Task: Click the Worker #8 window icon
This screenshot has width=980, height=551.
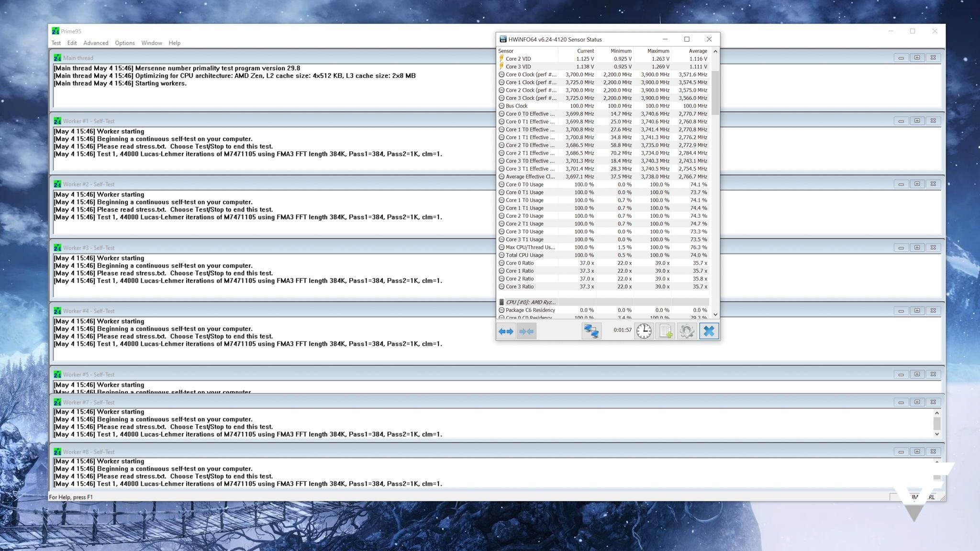Action: pos(57,452)
